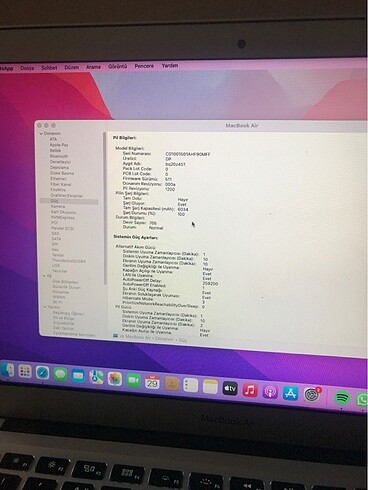Open System Preferences with the badge

[312, 395]
